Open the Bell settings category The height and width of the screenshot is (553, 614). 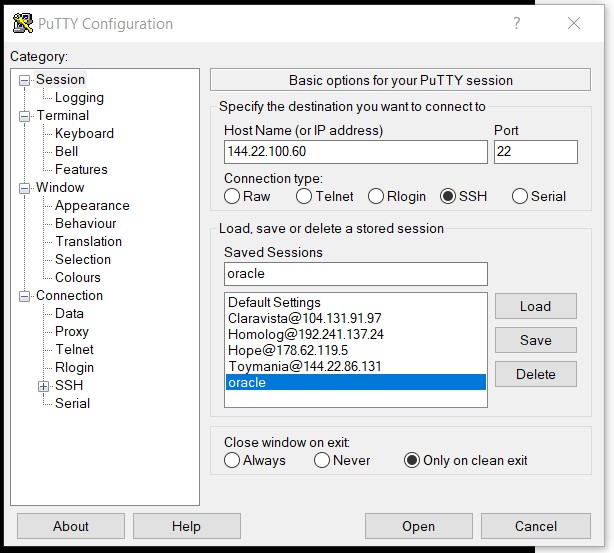(66, 152)
